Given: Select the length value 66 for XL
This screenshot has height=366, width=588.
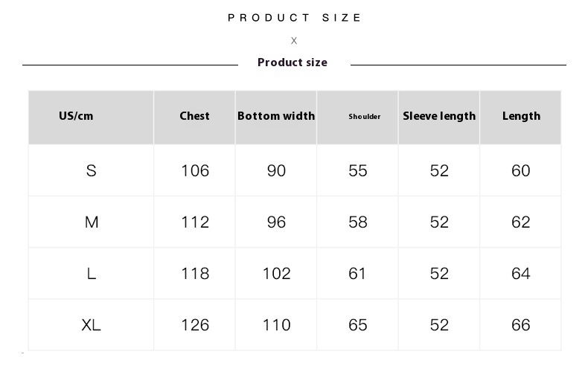Looking at the screenshot, I should [x=521, y=325].
